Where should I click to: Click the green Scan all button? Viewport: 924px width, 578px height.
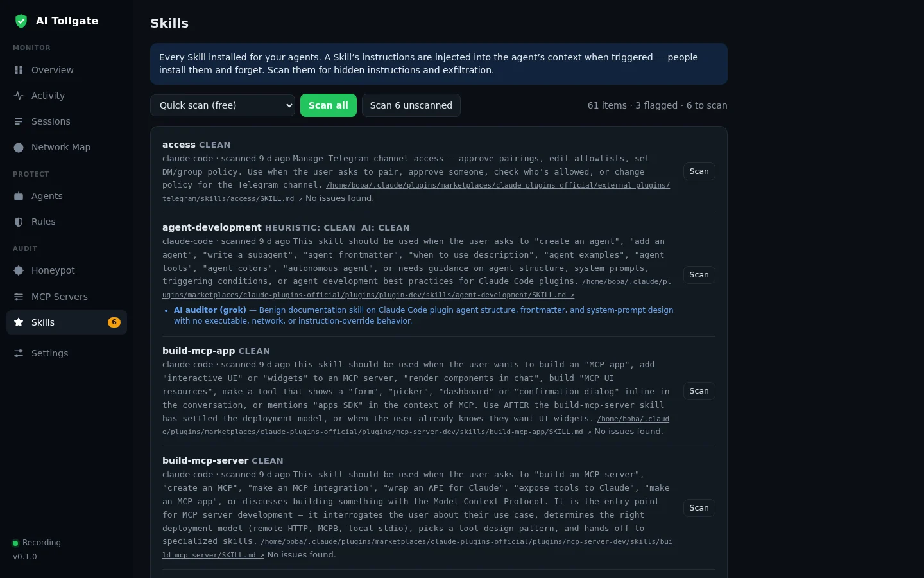coord(329,105)
